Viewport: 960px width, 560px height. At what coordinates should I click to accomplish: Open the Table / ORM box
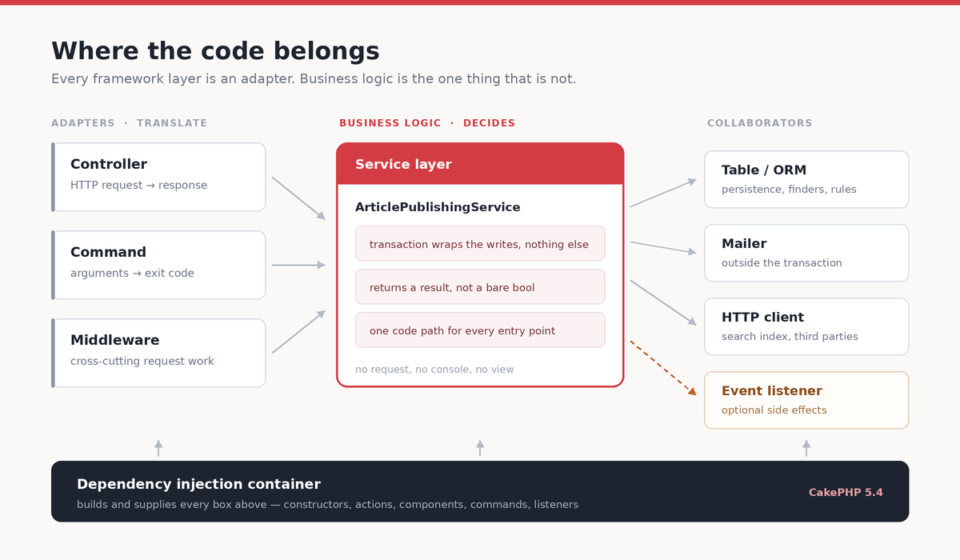click(806, 179)
